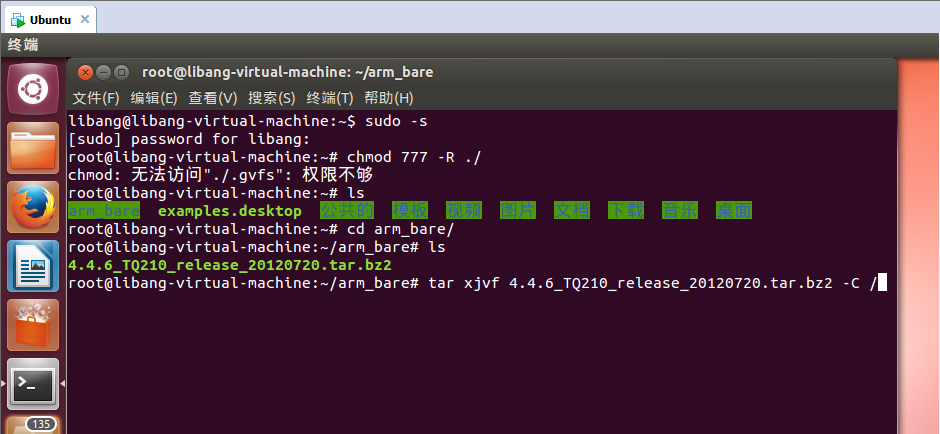Launch Firefox web browser from the dock
This screenshot has width=940, height=434.
[33, 207]
